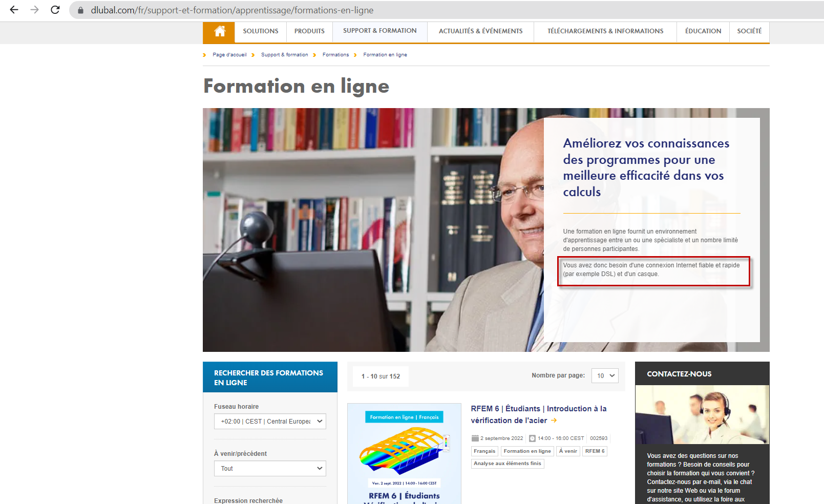
Task: Click the browser forward arrow
Action: [34, 10]
